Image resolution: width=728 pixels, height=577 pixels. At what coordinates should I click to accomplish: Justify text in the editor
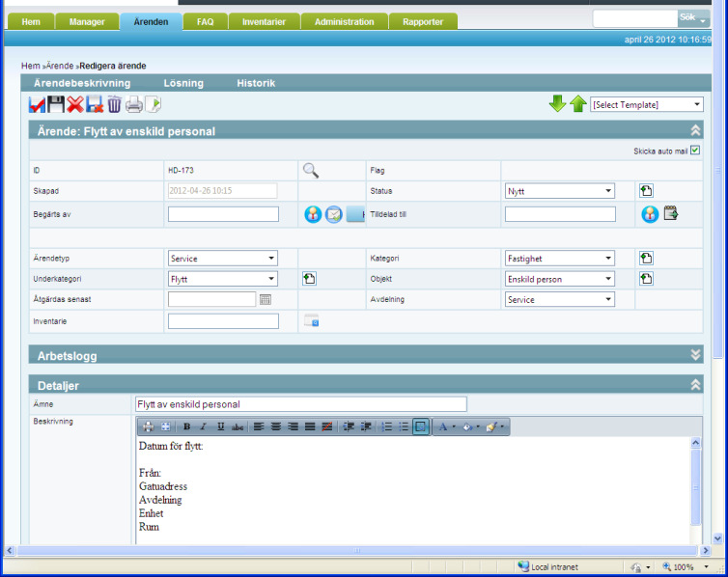pos(310,426)
